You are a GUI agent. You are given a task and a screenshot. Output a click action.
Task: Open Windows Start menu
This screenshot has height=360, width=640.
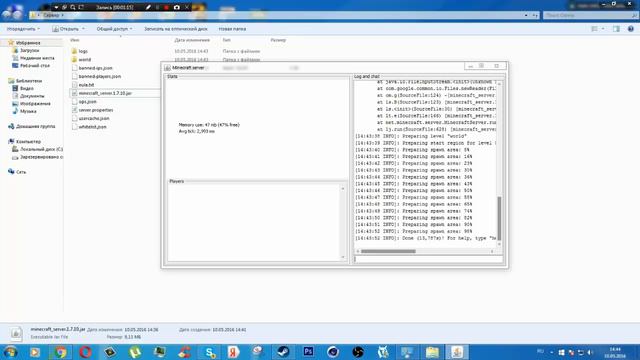click(x=11, y=351)
